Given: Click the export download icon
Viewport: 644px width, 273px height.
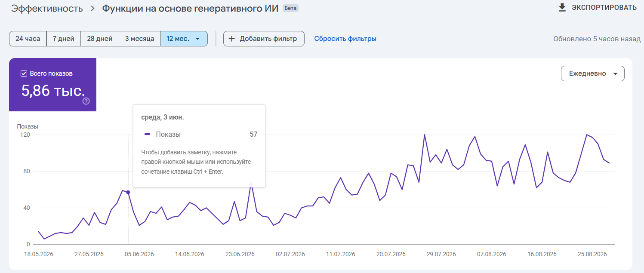Looking at the screenshot, I should 562,7.
